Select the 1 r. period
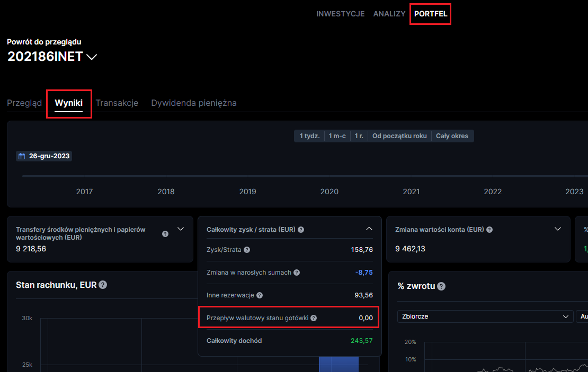Screen dimensions: 588x372 pyautogui.click(x=359, y=136)
